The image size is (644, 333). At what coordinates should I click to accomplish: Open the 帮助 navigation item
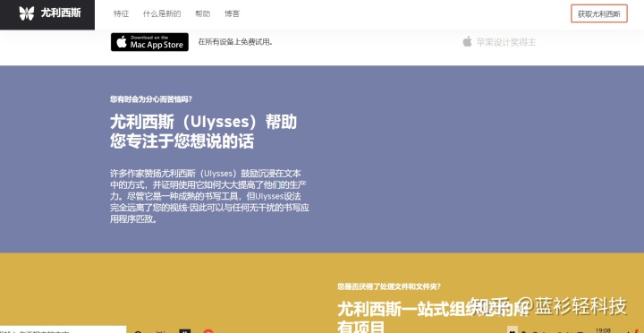[x=202, y=13]
